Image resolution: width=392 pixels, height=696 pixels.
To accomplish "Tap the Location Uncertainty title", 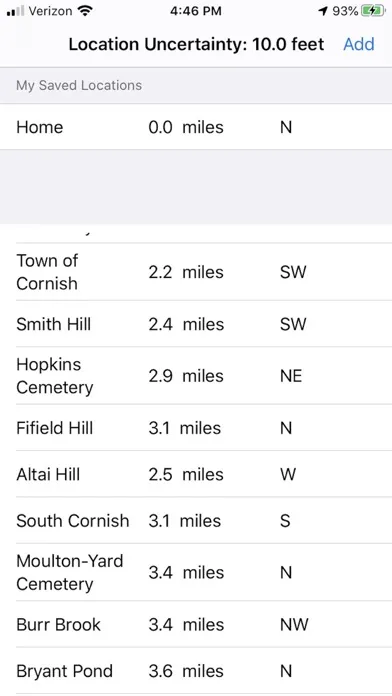I will [x=196, y=44].
